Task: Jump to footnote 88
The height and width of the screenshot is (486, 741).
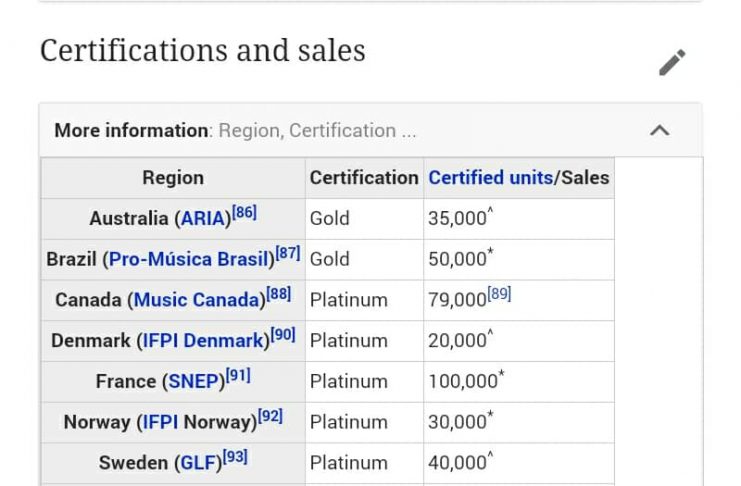Action: pyautogui.click(x=279, y=294)
